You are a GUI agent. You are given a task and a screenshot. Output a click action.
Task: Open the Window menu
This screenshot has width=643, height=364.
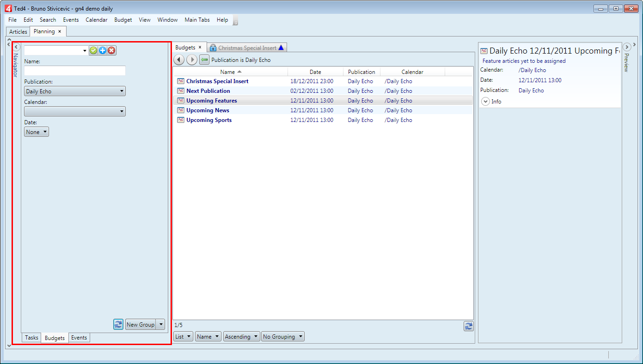[167, 20]
